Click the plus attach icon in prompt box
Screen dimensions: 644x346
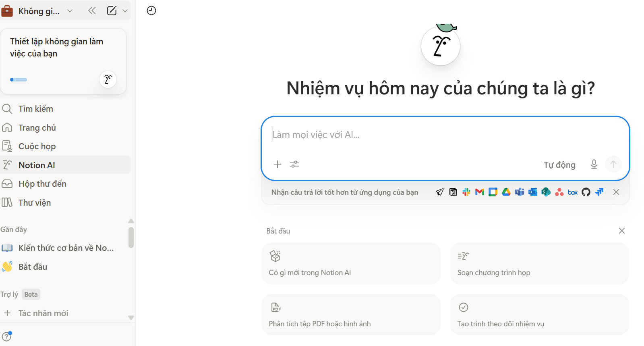point(277,164)
